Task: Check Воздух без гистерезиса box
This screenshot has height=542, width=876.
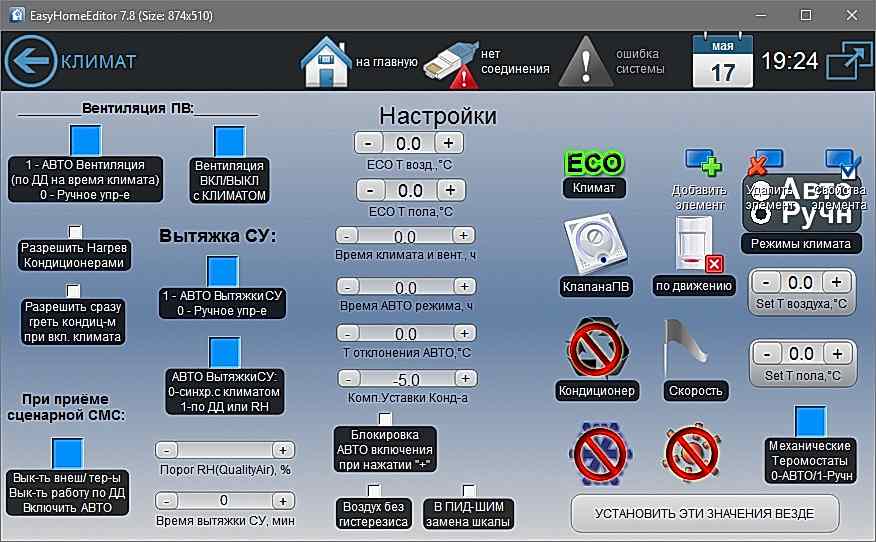Action: [374, 491]
